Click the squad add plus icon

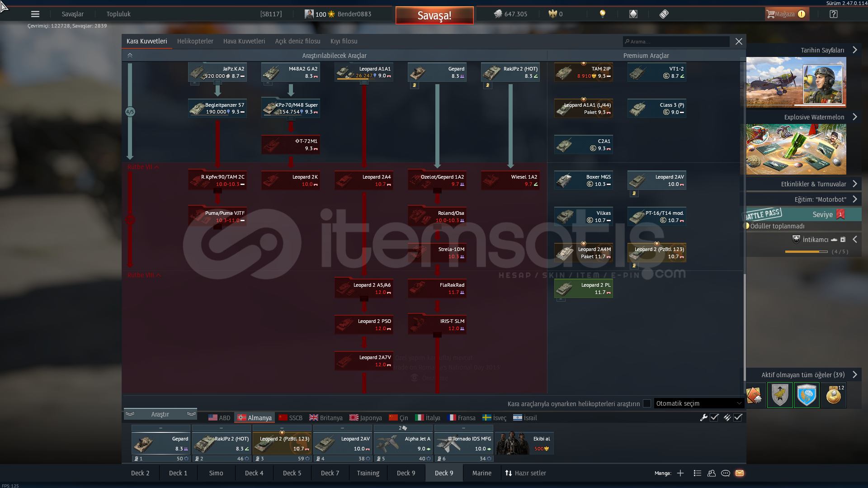coord(680,473)
